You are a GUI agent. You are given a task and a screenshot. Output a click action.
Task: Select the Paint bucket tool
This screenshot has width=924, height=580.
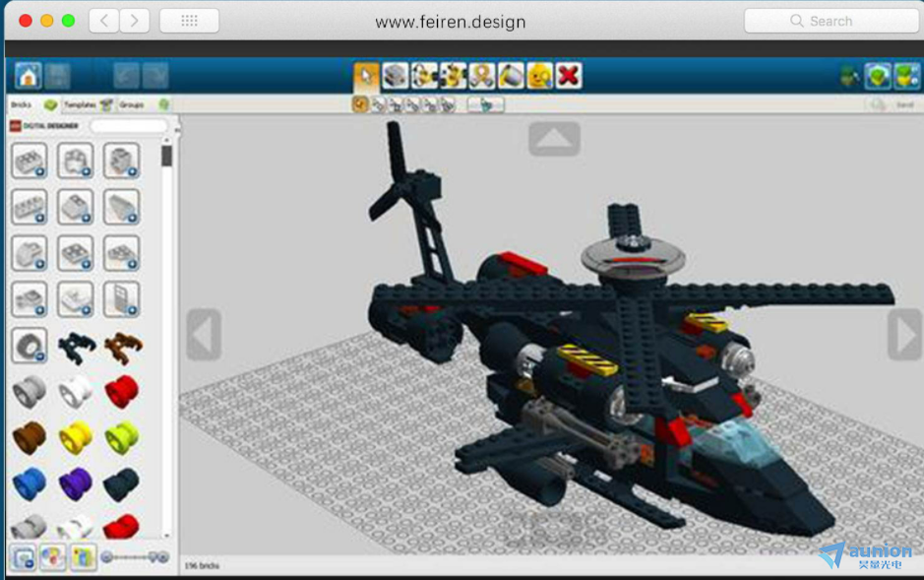(511, 76)
